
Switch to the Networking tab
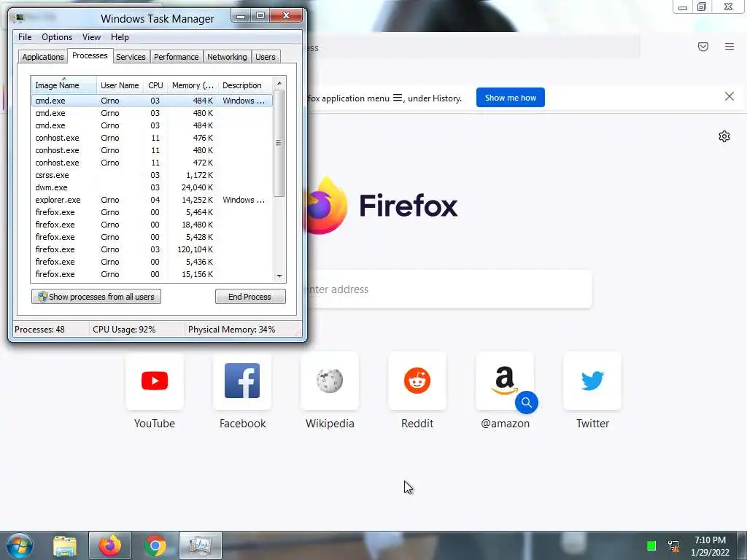[x=227, y=57]
